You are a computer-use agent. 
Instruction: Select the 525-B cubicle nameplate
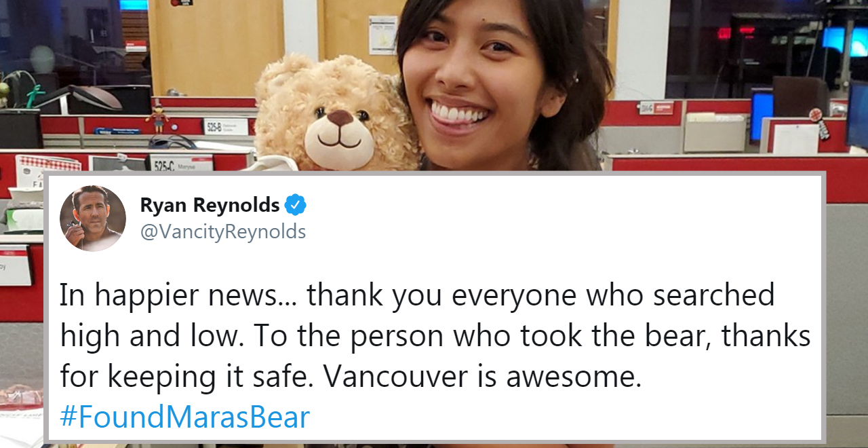coord(226,126)
